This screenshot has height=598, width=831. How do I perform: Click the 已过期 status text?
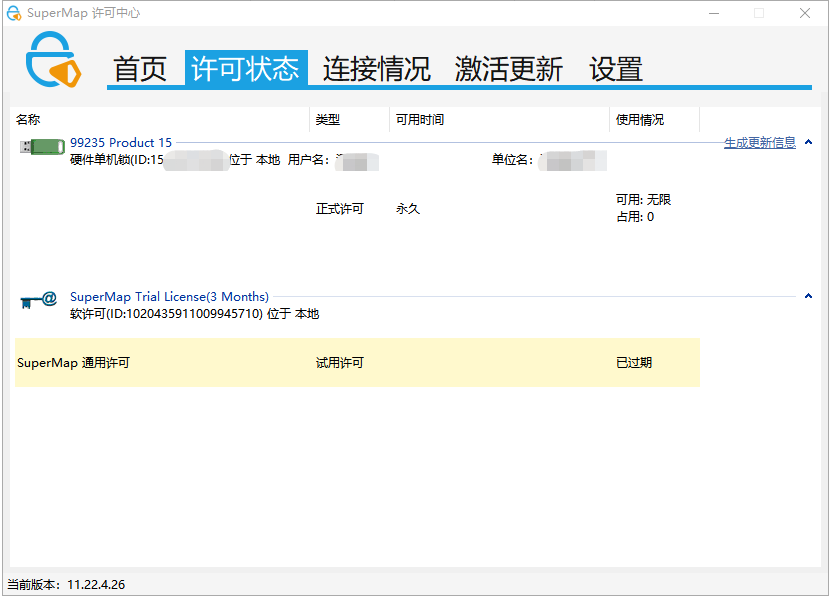coord(634,363)
